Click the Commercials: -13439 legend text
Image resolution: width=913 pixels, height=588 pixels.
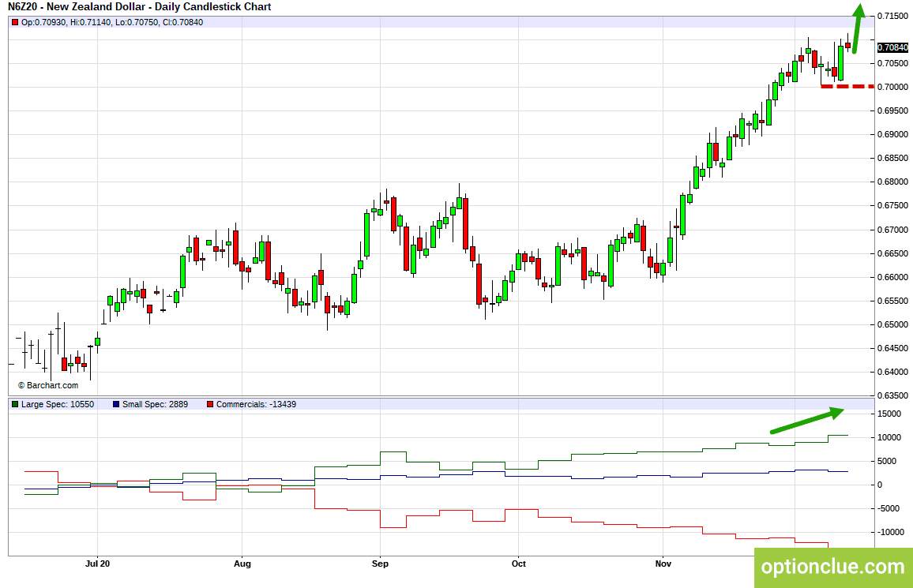[x=256, y=404]
